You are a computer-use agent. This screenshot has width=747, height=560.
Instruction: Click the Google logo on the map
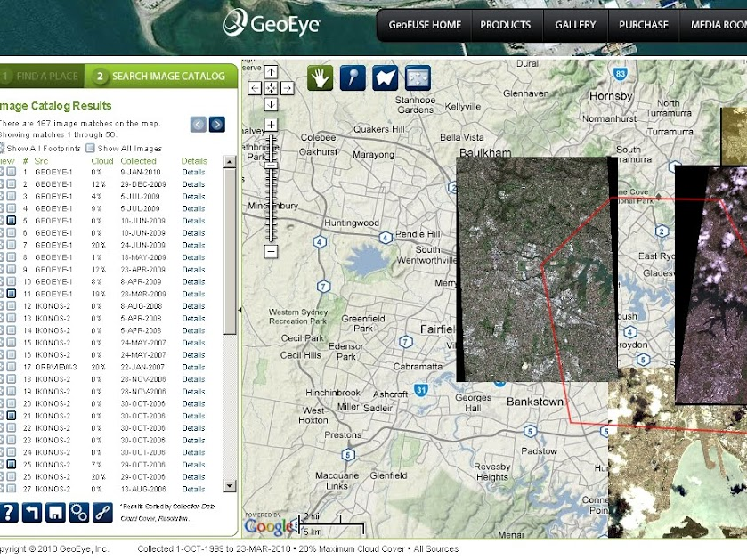point(268,525)
